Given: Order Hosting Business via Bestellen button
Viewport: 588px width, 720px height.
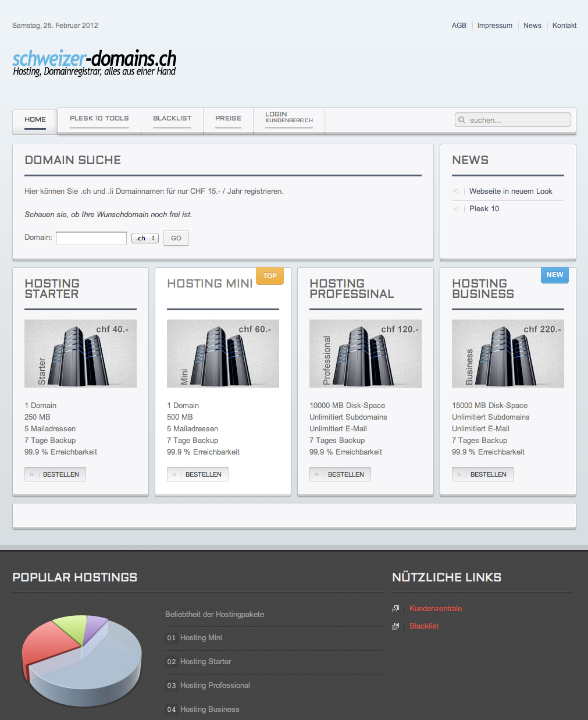Looking at the screenshot, I should coord(483,474).
